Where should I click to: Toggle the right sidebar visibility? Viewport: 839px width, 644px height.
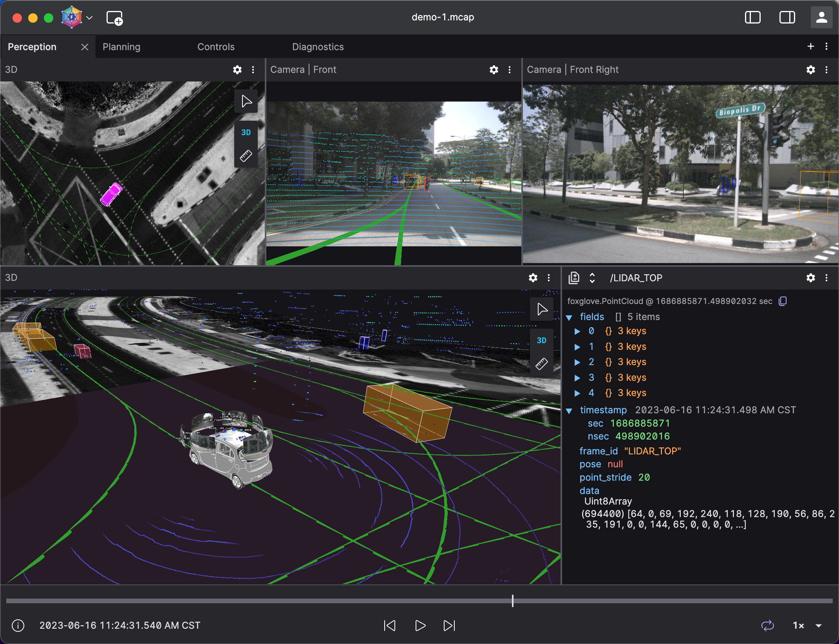point(787,18)
